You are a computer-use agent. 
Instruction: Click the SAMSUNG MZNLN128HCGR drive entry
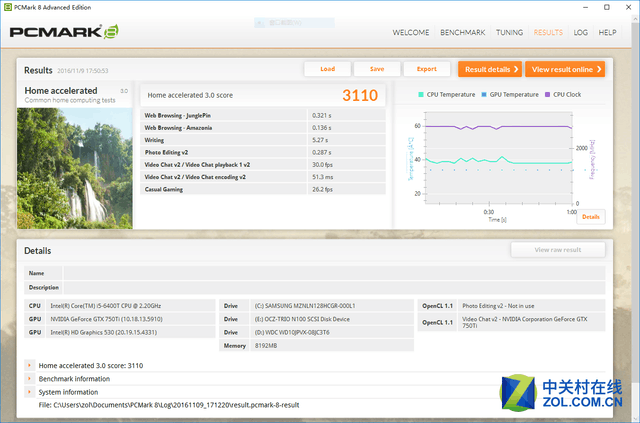tap(332, 306)
